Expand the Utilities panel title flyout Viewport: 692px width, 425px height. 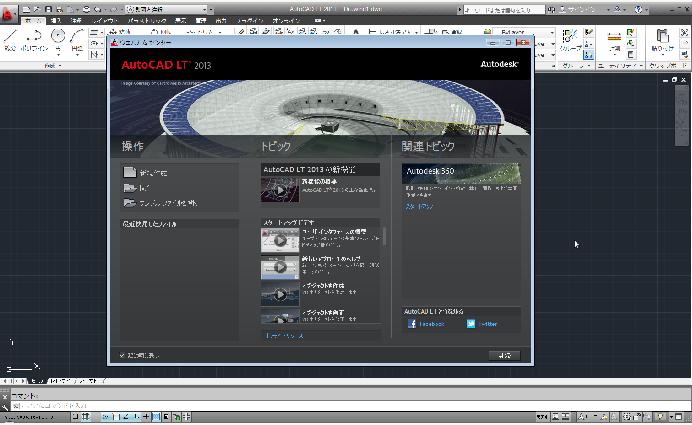621,66
